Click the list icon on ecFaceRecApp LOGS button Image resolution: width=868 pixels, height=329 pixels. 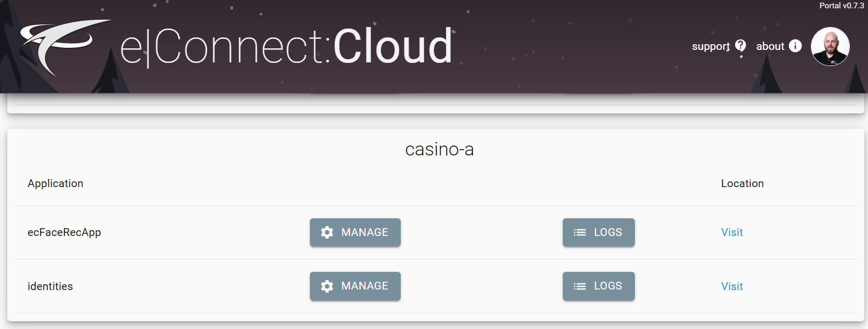579,232
